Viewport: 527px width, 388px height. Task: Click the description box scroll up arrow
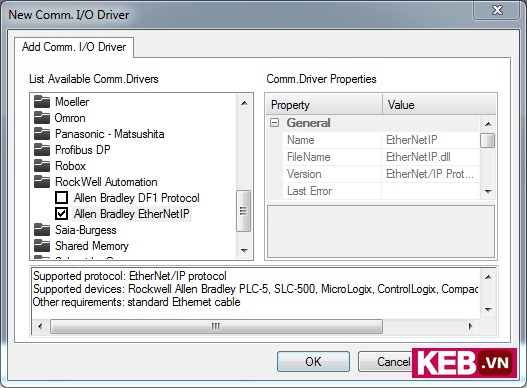[x=488, y=277]
